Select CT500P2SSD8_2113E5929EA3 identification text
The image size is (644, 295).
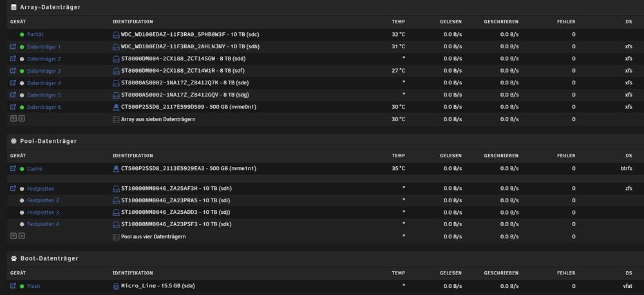(189, 169)
